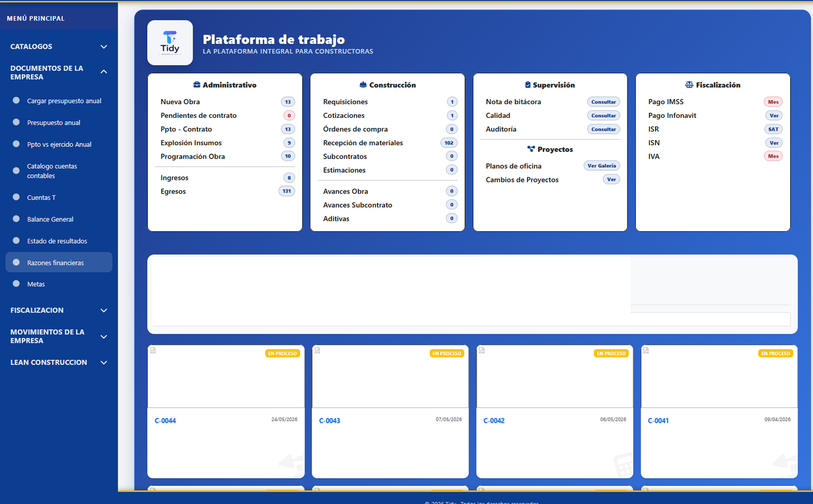Click Avances Subcontrato row label
The width and height of the screenshot is (813, 504).
[x=357, y=205]
